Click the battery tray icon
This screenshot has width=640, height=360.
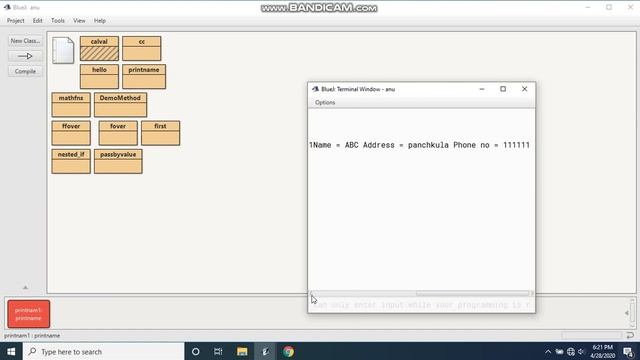point(559,351)
